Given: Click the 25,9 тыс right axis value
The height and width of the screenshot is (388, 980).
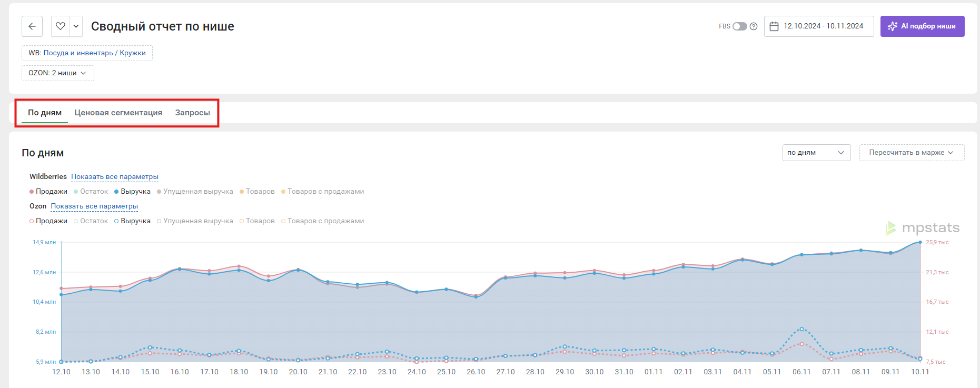Looking at the screenshot, I should (937, 242).
